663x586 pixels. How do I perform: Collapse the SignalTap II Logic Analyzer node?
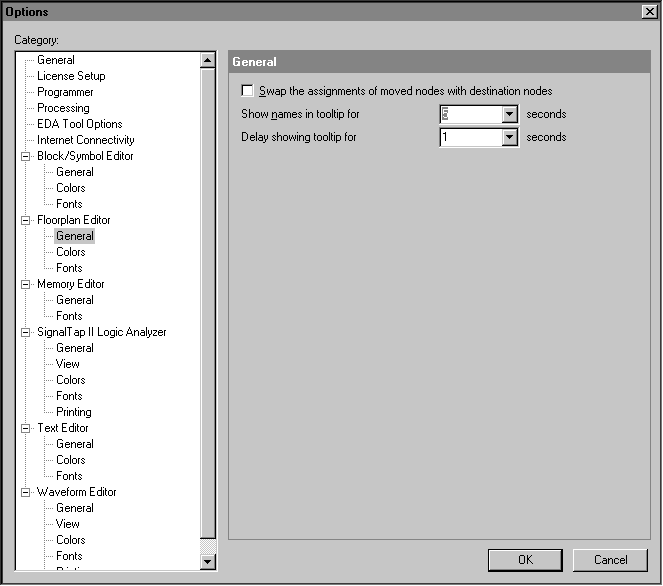(x=26, y=332)
